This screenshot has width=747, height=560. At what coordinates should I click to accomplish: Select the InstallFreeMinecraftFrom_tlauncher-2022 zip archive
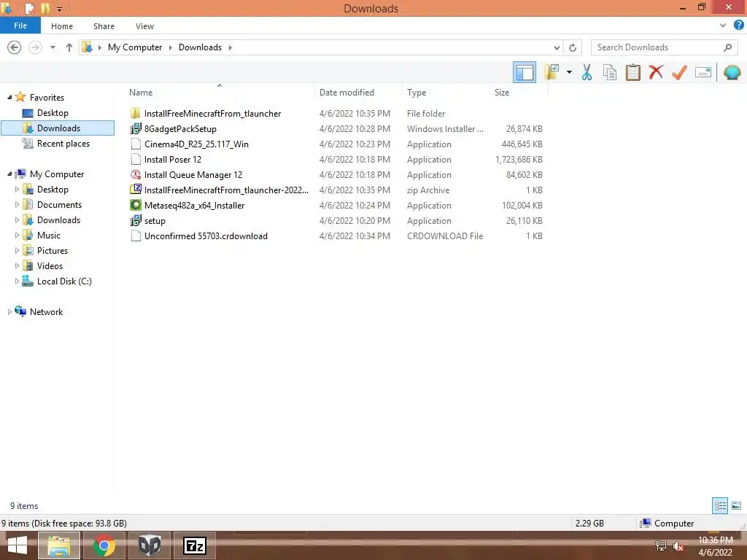click(226, 190)
